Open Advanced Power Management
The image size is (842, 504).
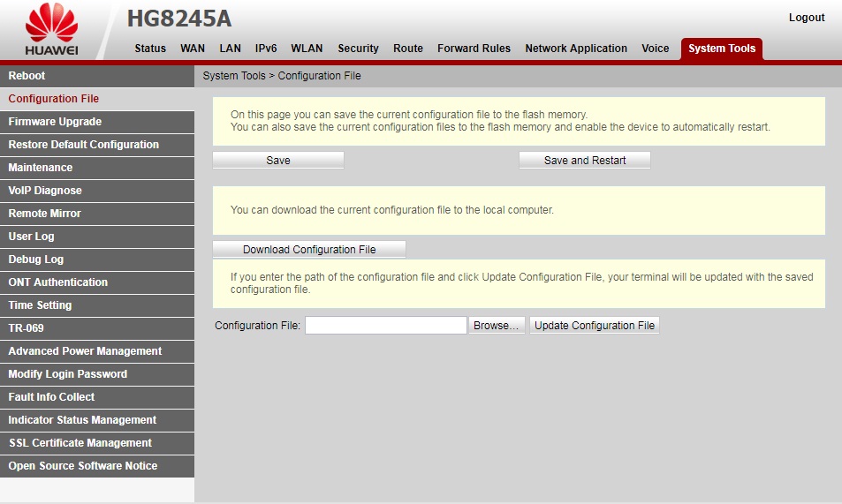[x=97, y=351]
